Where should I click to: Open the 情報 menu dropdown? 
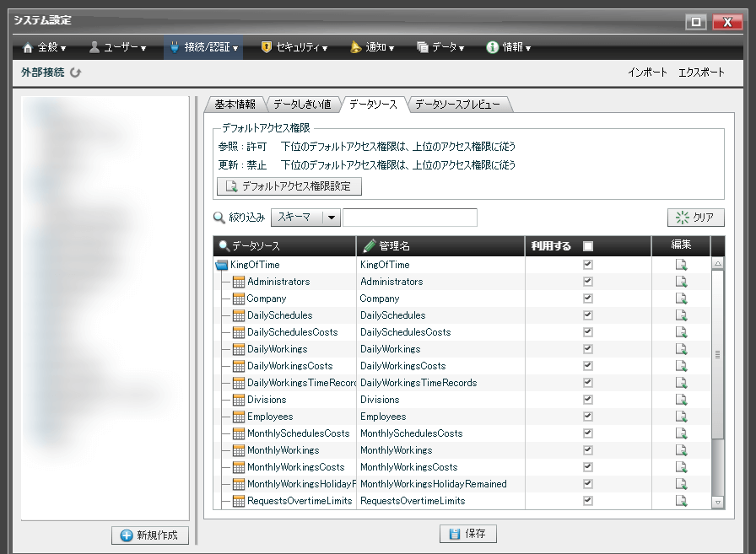[509, 47]
